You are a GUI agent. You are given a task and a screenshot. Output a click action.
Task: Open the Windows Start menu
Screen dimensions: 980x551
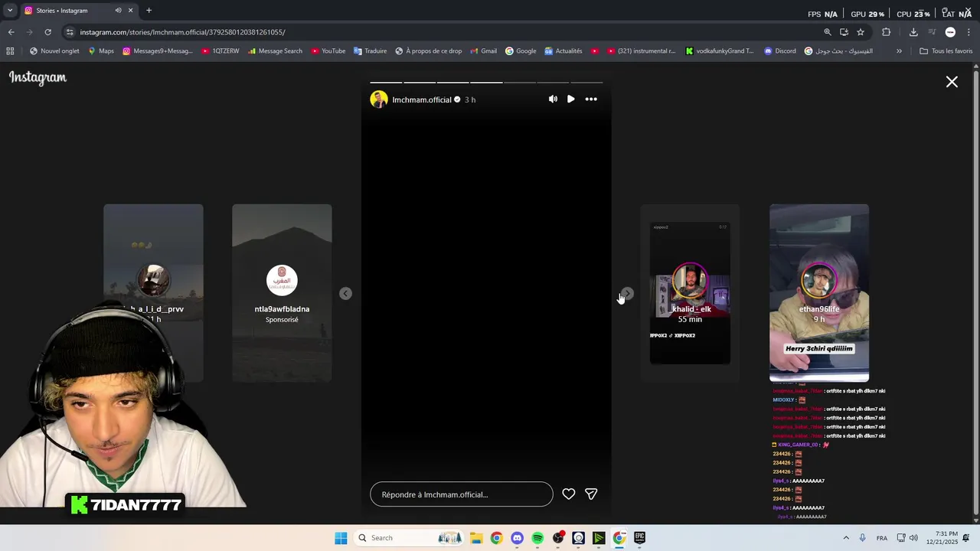(x=341, y=538)
